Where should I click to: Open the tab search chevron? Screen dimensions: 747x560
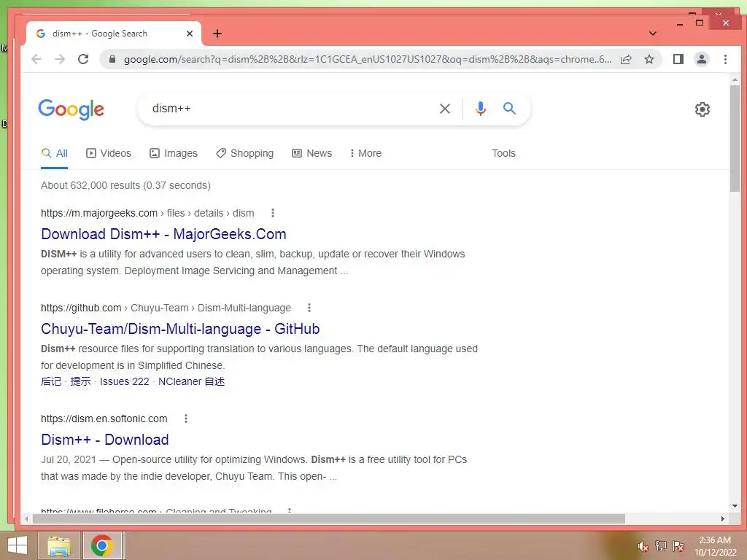(x=653, y=34)
